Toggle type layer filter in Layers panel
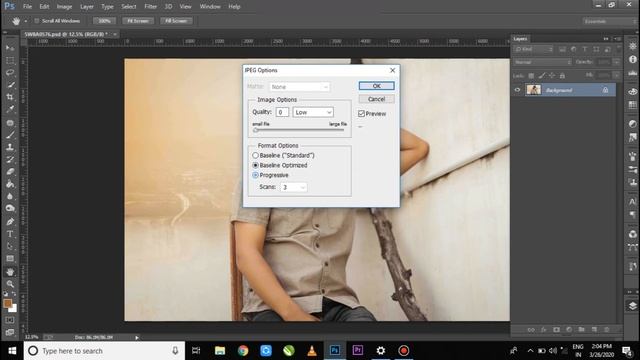The width and height of the screenshot is (640, 360). pyautogui.click(x=585, y=49)
